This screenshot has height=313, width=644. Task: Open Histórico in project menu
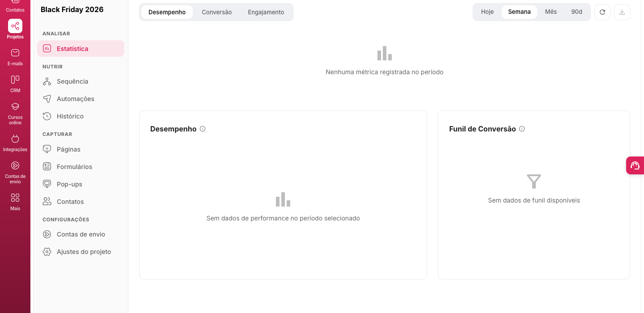pyautogui.click(x=80, y=116)
